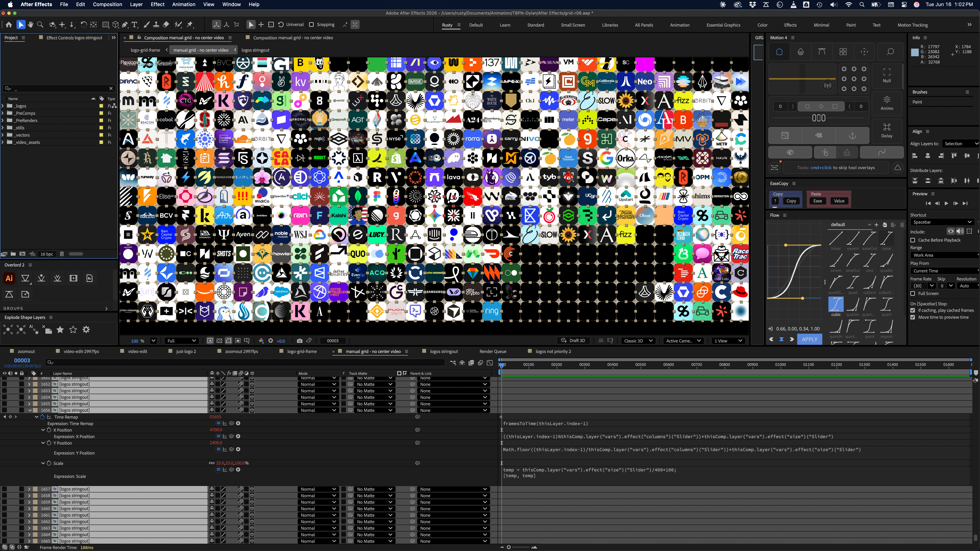
Task: Switch to Motion Tracking workspace
Action: click(912, 25)
